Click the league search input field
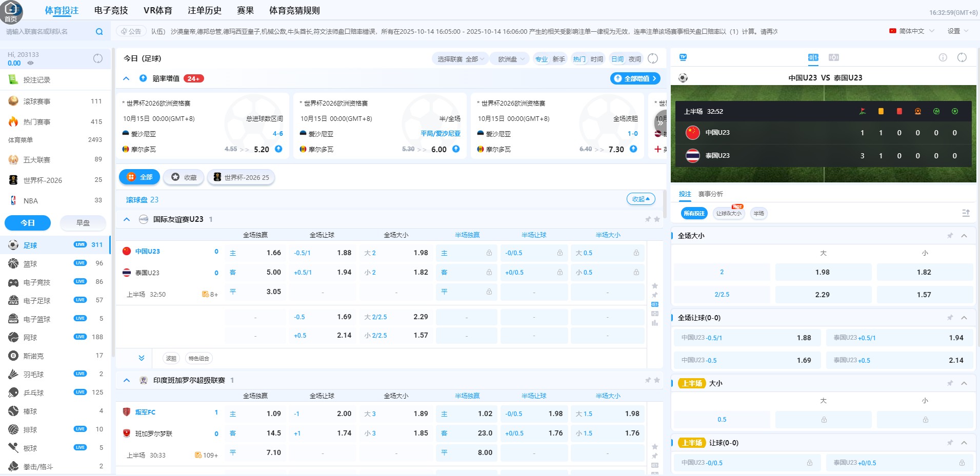The height and width of the screenshot is (476, 980). (x=46, y=31)
